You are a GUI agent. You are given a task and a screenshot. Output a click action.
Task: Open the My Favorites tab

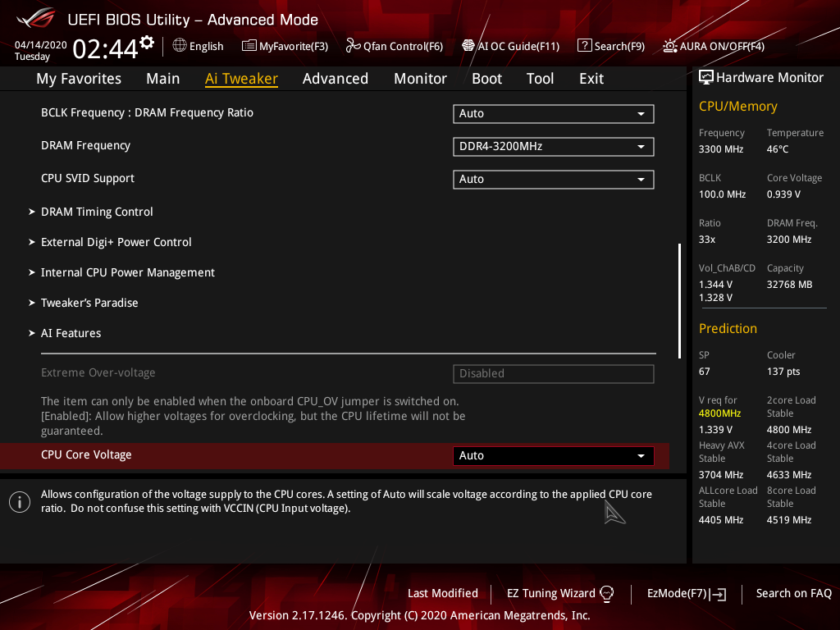(x=79, y=79)
